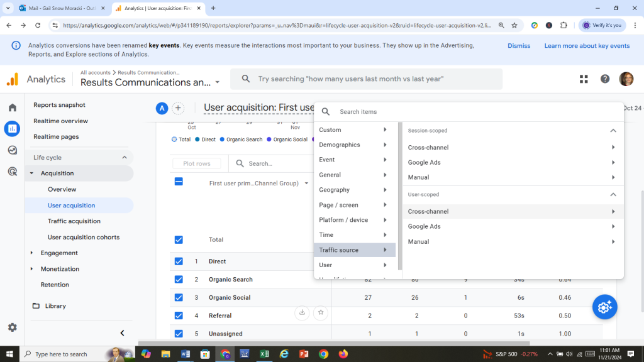This screenshot has height=362, width=644.
Task: Click the Analytics logo
Action: click(13, 79)
